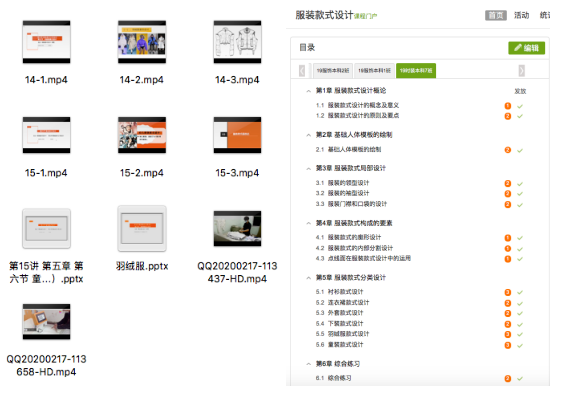The width and height of the screenshot is (565, 393).
Task: Select QQ20200217-113658-HD.mp4 video icon
Action: click(x=46, y=322)
